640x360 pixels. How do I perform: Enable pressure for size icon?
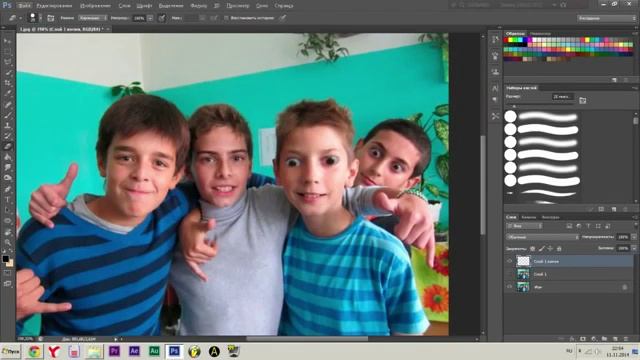point(282,18)
